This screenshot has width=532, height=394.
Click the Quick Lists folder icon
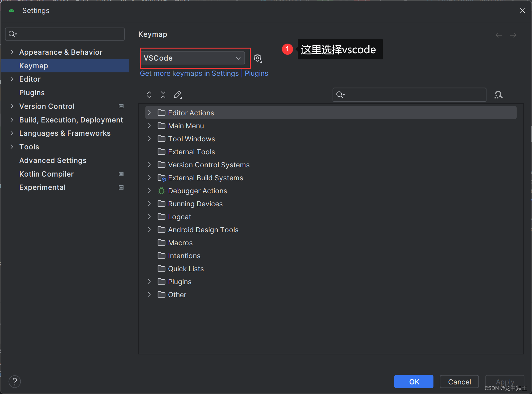pyautogui.click(x=161, y=268)
